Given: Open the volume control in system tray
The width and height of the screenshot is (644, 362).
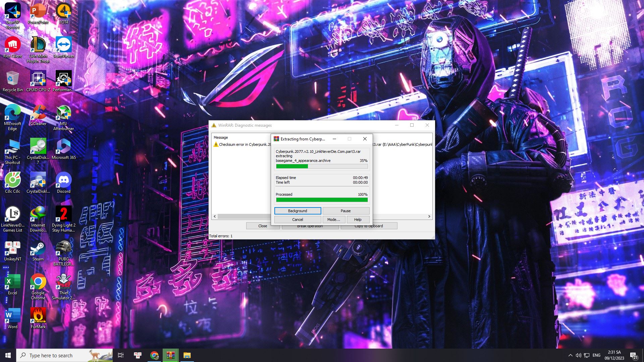Looking at the screenshot, I should (x=578, y=355).
